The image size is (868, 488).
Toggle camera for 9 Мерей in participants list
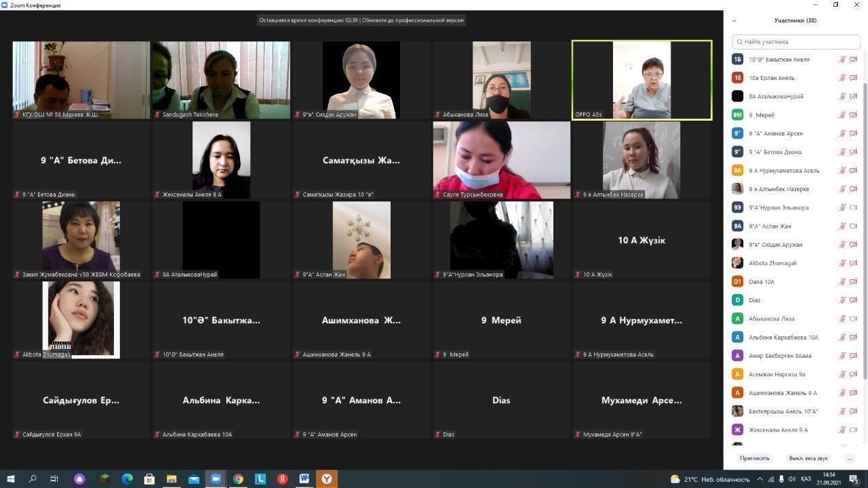point(853,115)
